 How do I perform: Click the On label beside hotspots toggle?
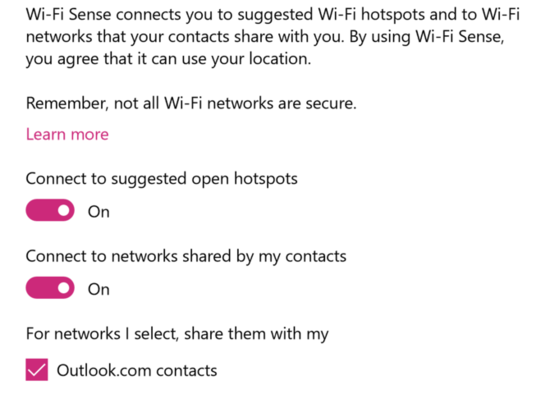point(99,212)
